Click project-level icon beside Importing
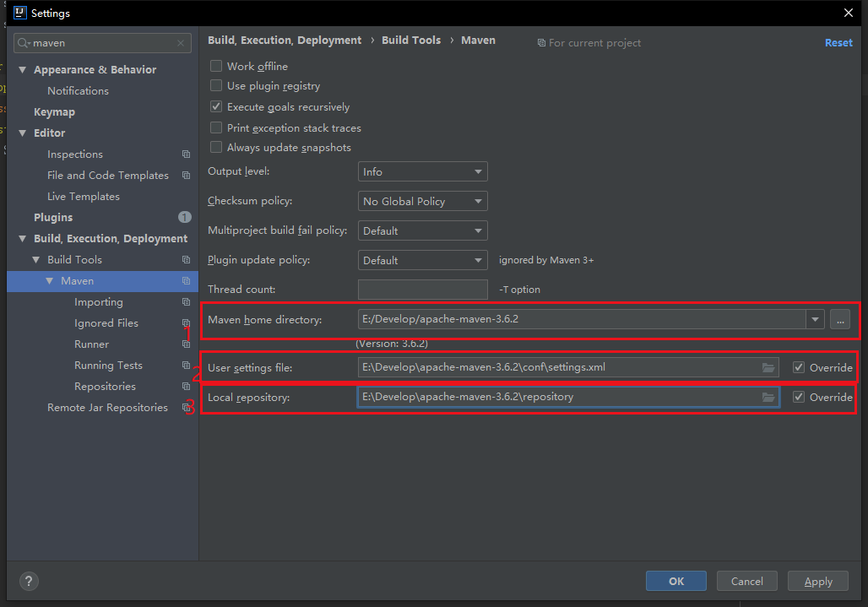The width and height of the screenshot is (868, 607). pos(186,302)
